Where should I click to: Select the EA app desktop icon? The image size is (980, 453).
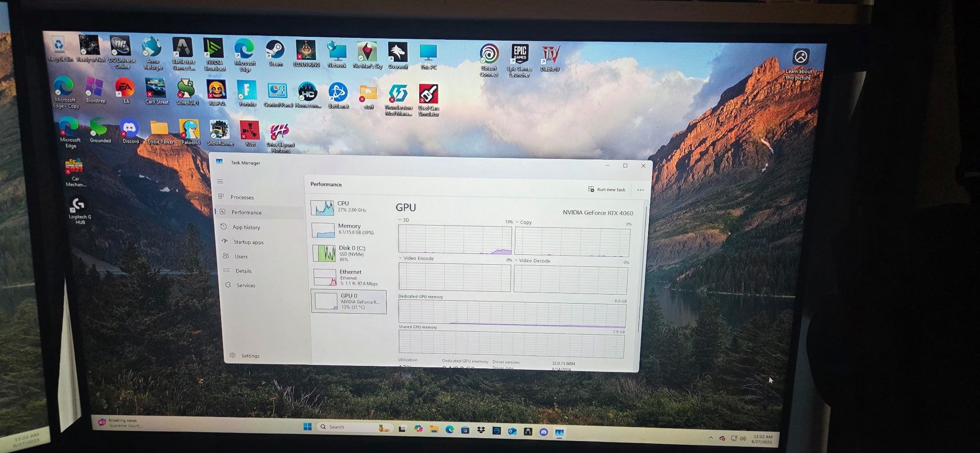point(125,91)
